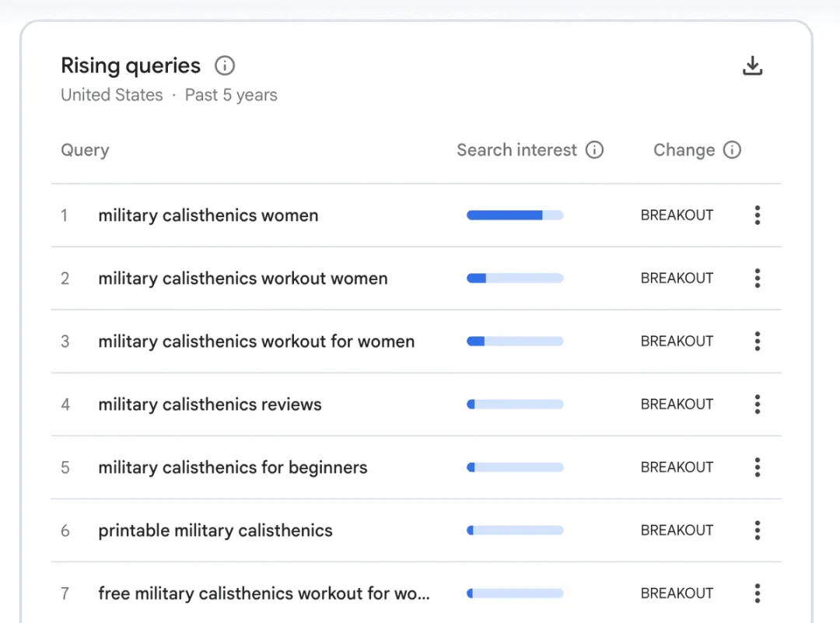The height and width of the screenshot is (623, 840).
Task: Click BREAKOUT label for printable military calisthenics
Action: pos(677,530)
